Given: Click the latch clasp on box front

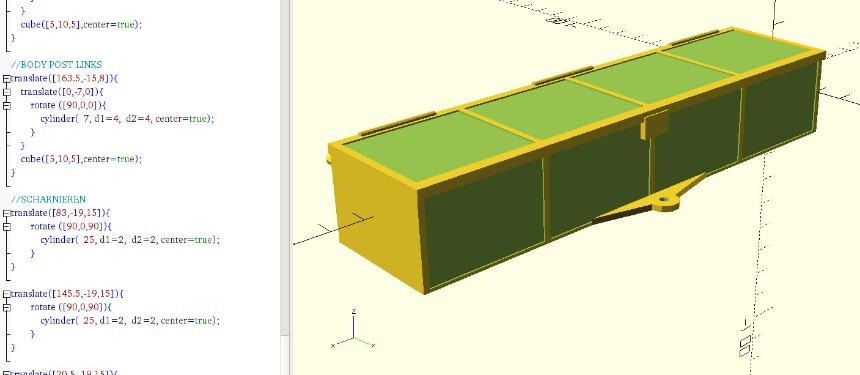Looking at the screenshot, I should pos(655,124).
